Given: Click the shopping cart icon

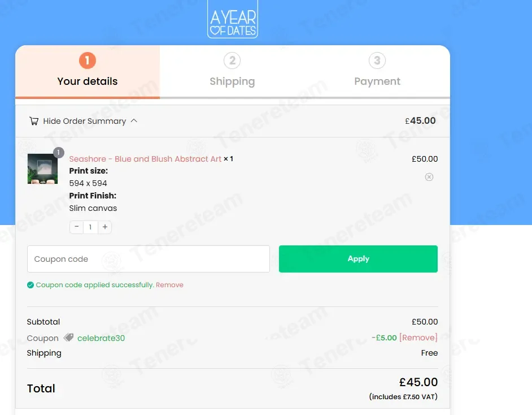Looking at the screenshot, I should pyautogui.click(x=33, y=121).
